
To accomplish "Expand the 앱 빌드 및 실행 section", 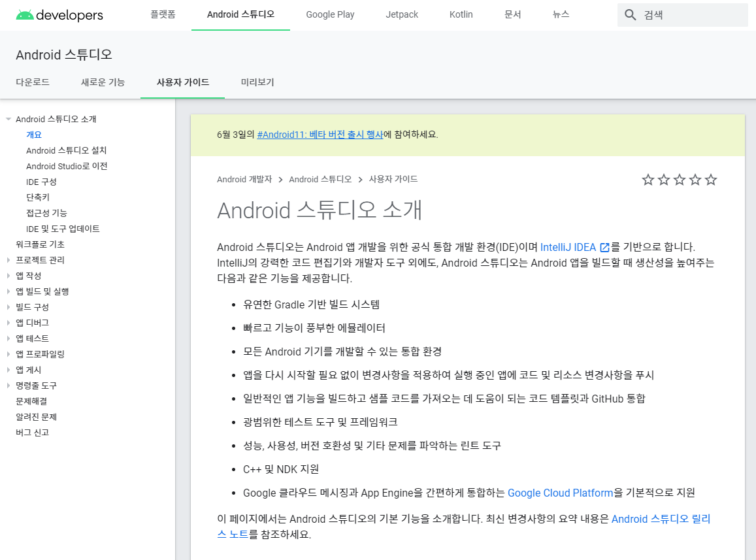I will (x=8, y=291).
